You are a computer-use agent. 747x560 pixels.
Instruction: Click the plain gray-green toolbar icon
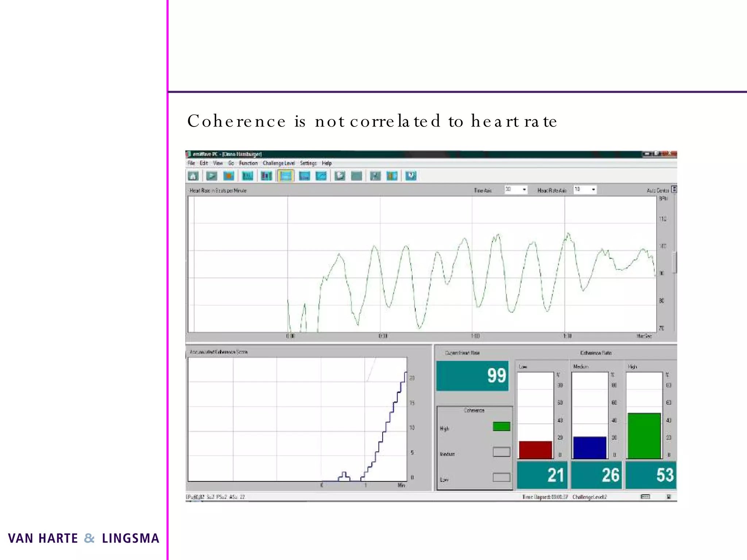356,176
